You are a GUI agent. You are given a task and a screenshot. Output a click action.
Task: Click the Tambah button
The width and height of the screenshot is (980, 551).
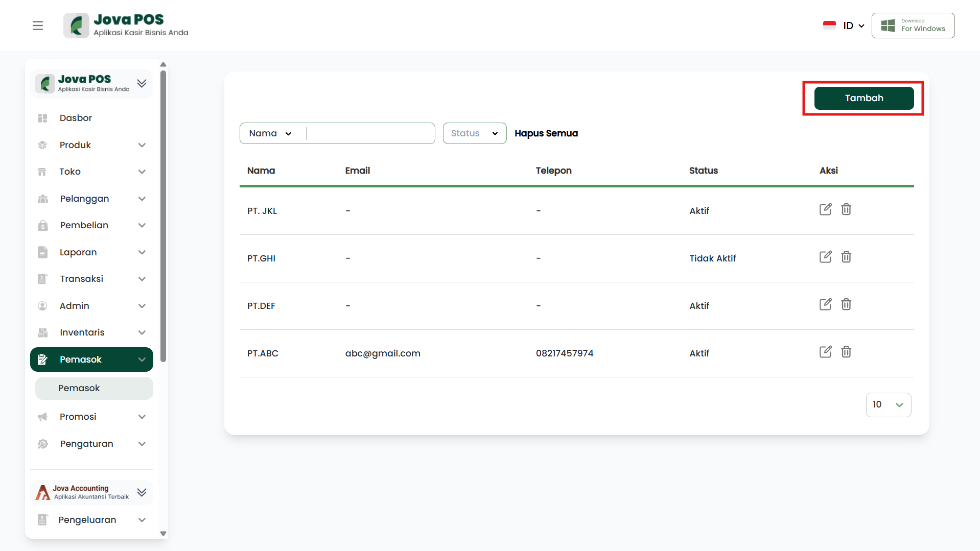tap(864, 98)
